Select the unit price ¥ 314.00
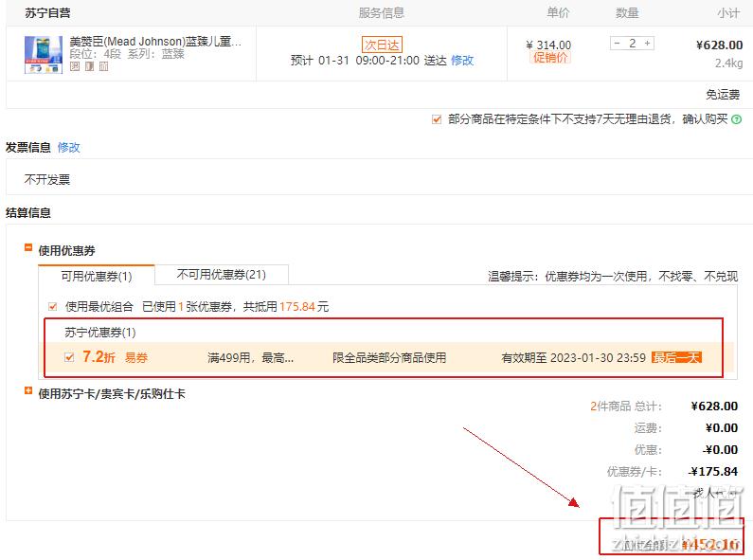Viewport: 753px width, 560px height. pyautogui.click(x=548, y=45)
